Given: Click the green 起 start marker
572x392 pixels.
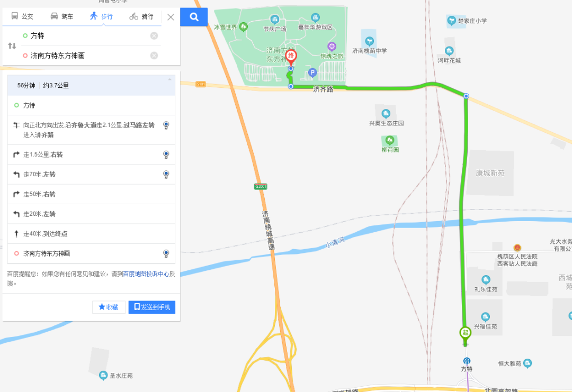Looking at the screenshot, I should (465, 334).
